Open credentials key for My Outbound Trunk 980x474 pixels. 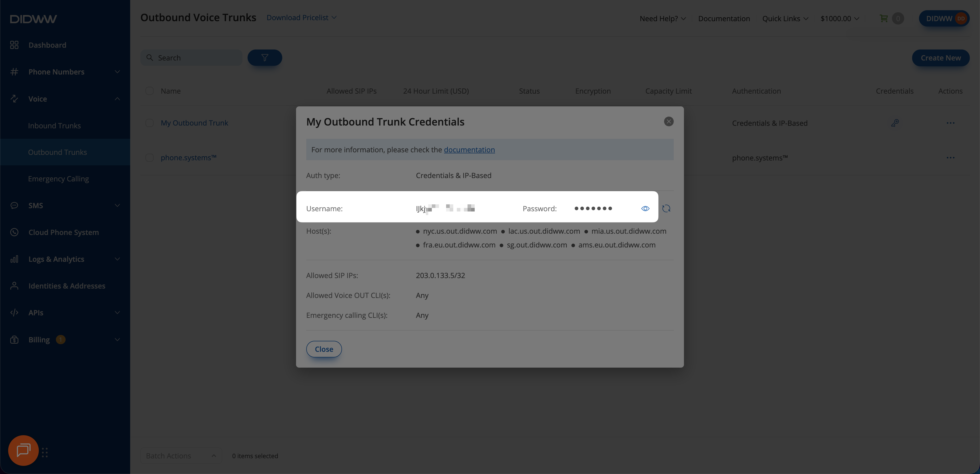[x=895, y=123]
